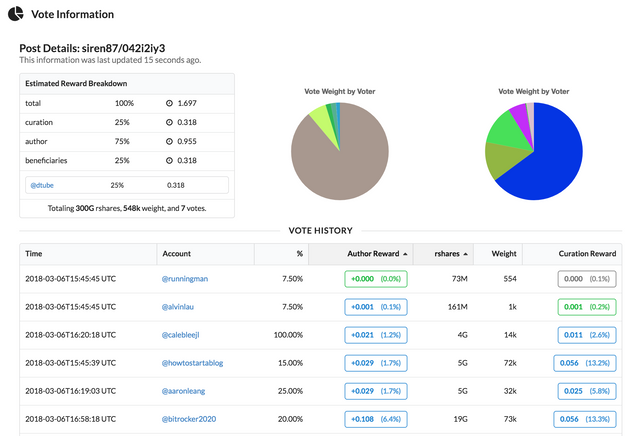This screenshot has width=640, height=436.
Task: Sort table by Time column
Action: pyautogui.click(x=88, y=254)
